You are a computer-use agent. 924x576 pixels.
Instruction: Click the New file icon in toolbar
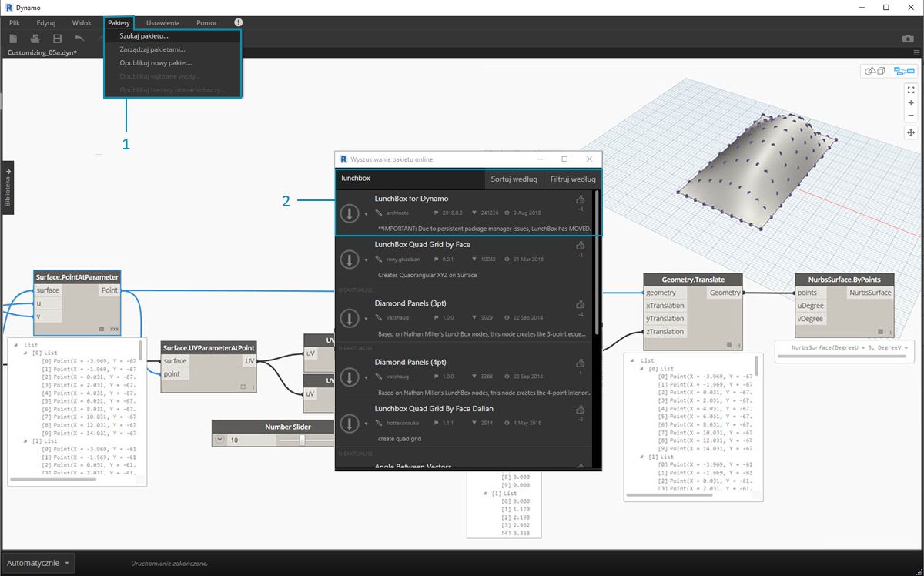(x=14, y=39)
